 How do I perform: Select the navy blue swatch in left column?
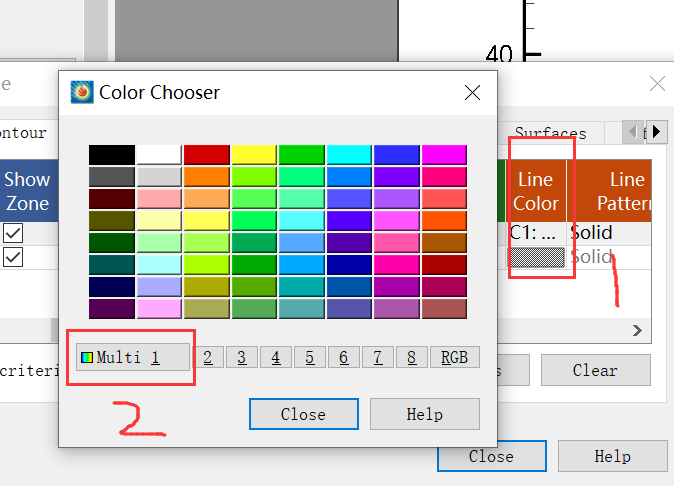point(112,287)
